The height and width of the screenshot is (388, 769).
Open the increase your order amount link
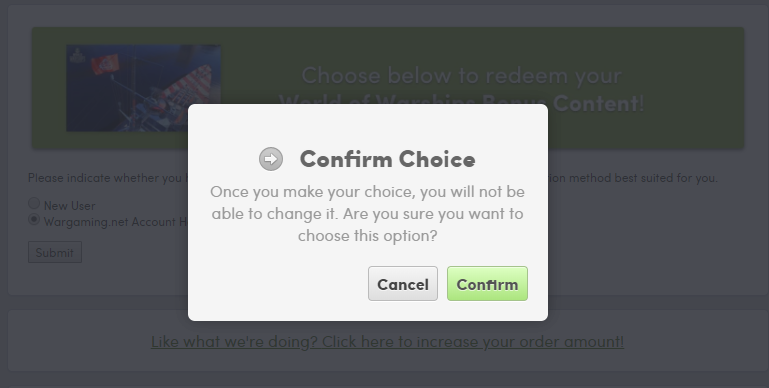pyautogui.click(x=387, y=341)
